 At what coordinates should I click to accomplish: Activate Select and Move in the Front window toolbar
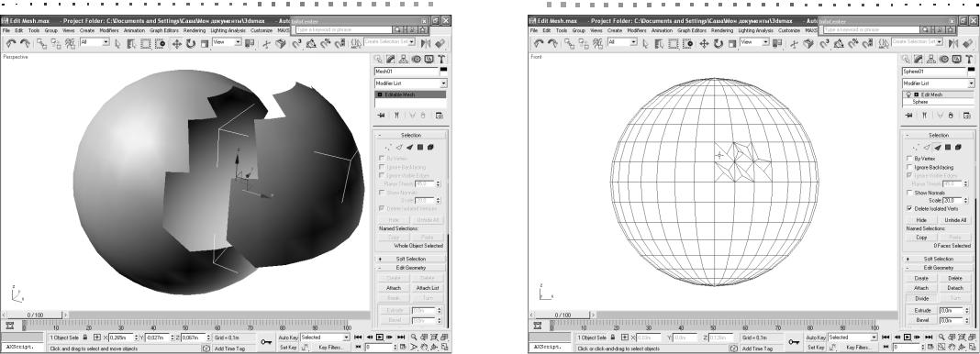pos(704,43)
